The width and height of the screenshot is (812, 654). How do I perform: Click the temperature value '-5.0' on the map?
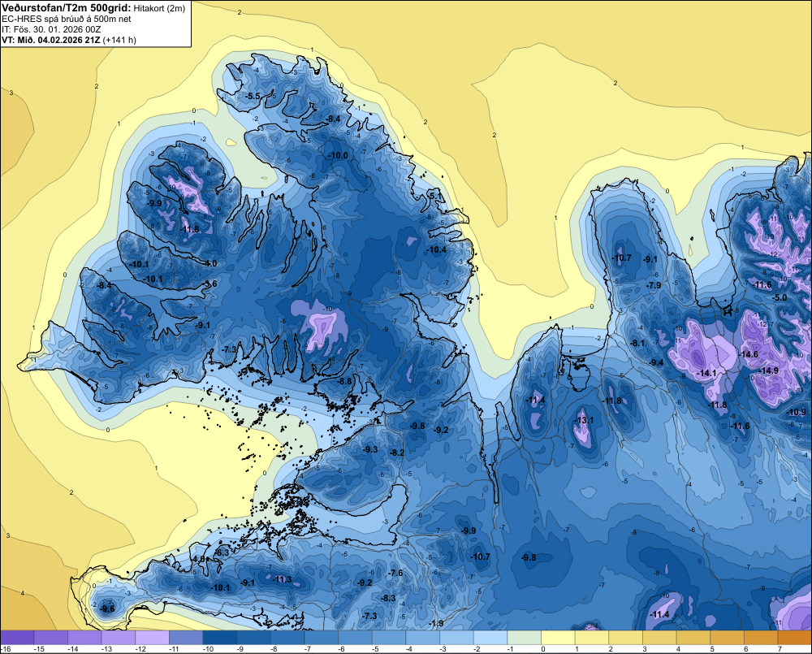pyautogui.click(x=780, y=297)
